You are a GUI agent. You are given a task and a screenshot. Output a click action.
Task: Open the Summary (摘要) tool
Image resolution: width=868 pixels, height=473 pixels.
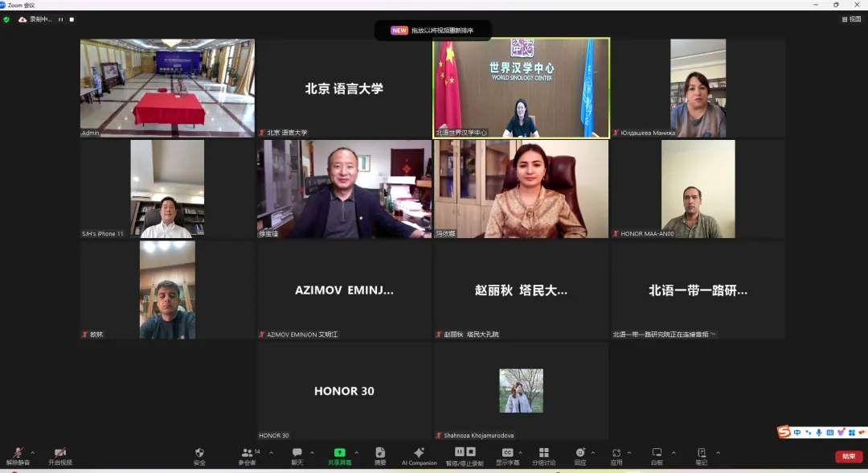pyautogui.click(x=380, y=455)
